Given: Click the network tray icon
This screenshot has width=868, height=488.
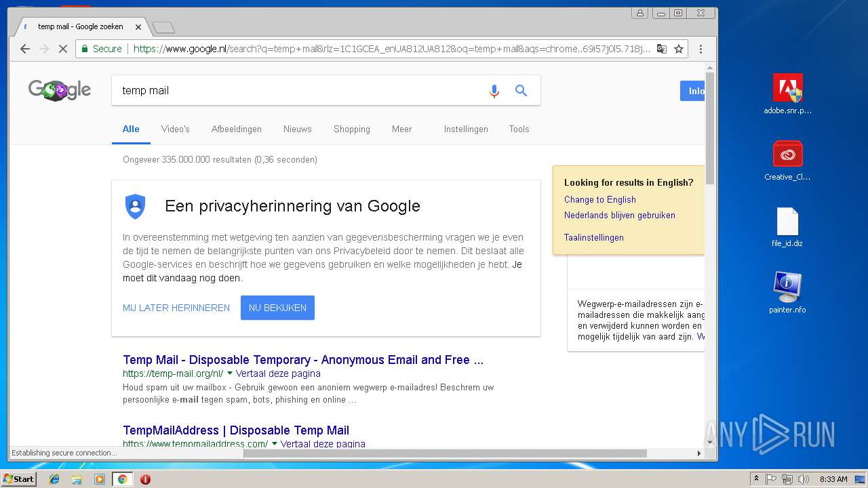Looking at the screenshot, I should (x=787, y=479).
